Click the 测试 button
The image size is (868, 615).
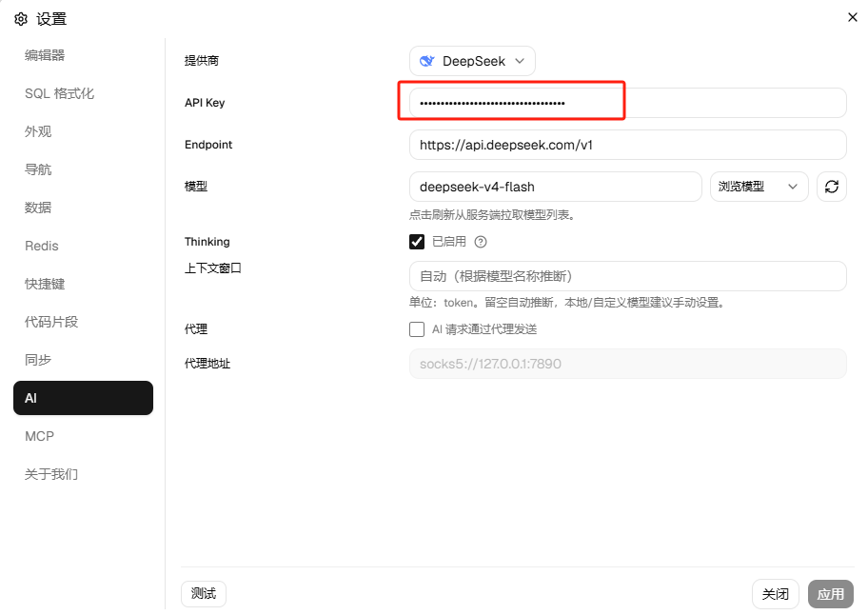point(203,594)
